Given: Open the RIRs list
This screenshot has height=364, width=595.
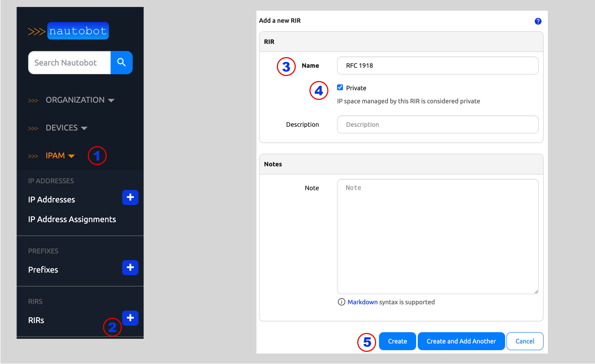Looking at the screenshot, I should 36,320.
